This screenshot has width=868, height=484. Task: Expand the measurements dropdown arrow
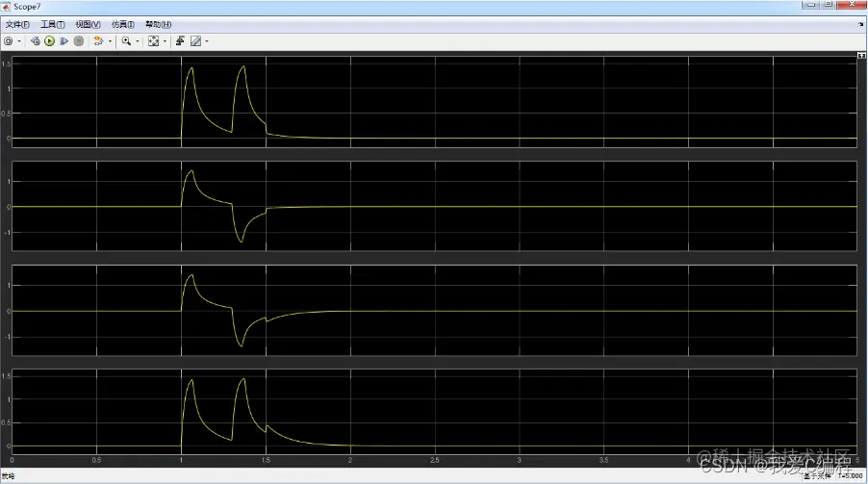pos(207,41)
